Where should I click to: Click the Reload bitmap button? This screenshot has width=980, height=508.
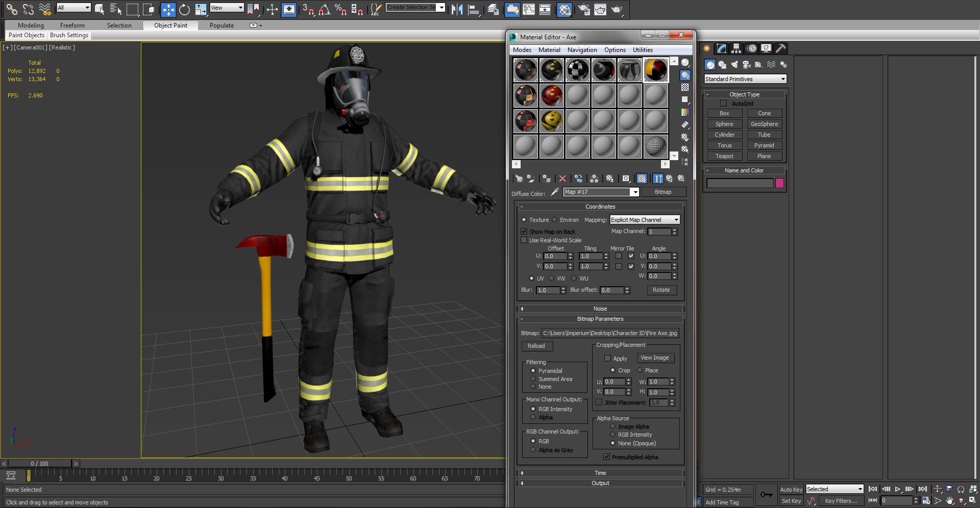pos(536,346)
